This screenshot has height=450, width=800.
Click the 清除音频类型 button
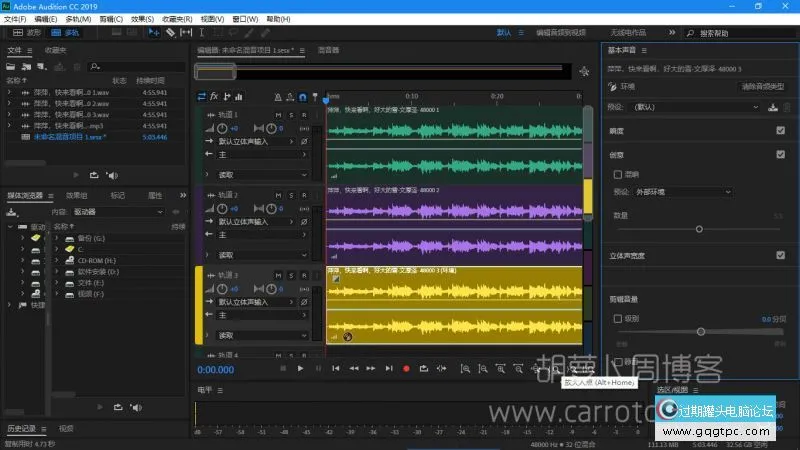click(x=762, y=88)
